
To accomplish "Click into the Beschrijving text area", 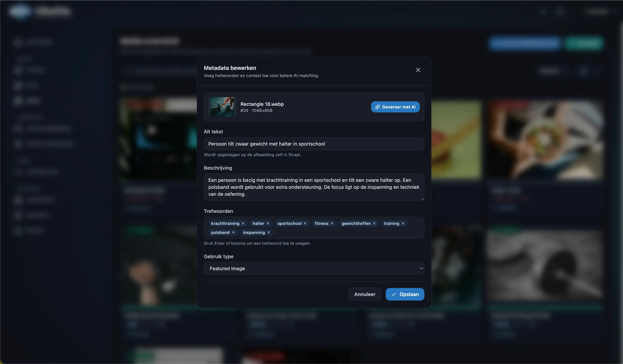I will tap(314, 187).
